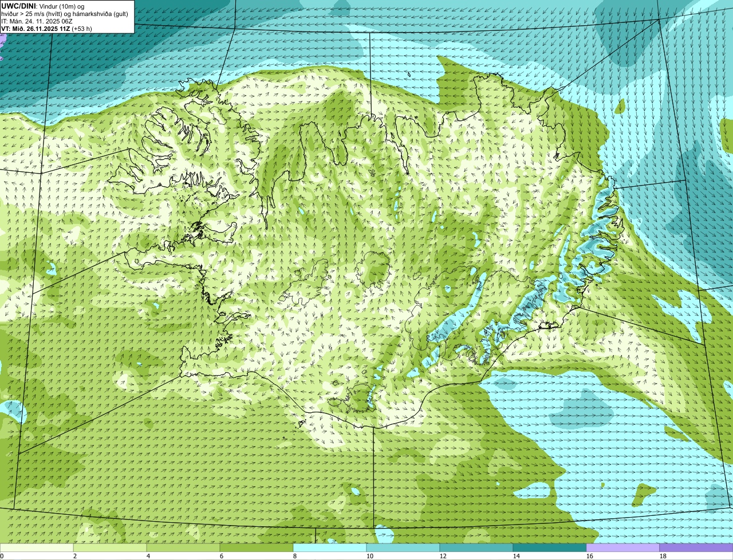Click the purple legend swatch above 18 m/s
Viewport: 733px width, 560px height.
[x=696, y=547]
